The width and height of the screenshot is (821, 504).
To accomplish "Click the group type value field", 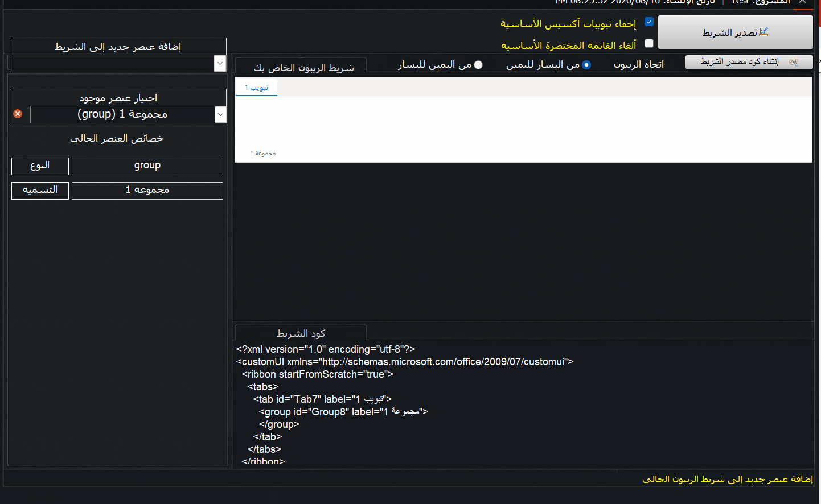I will click(147, 166).
